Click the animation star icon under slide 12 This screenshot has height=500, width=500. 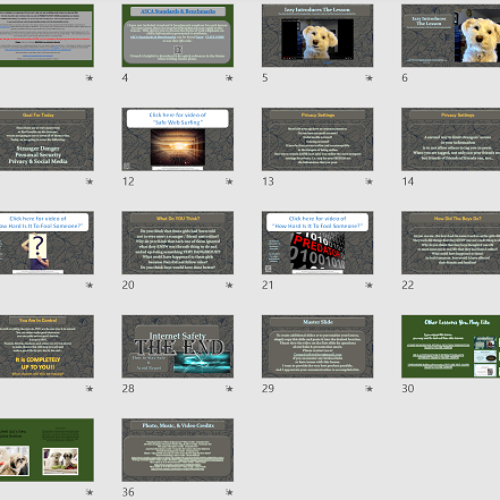click(229, 181)
